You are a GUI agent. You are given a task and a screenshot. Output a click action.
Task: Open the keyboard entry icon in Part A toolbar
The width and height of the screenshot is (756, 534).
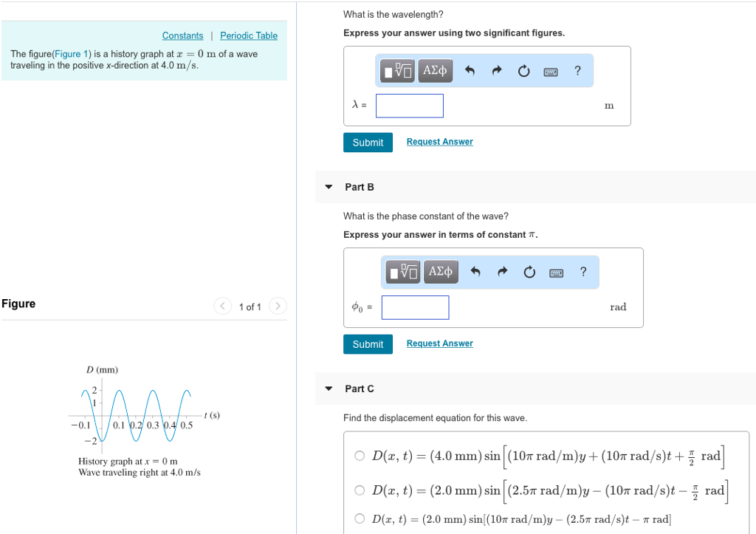coord(551,70)
